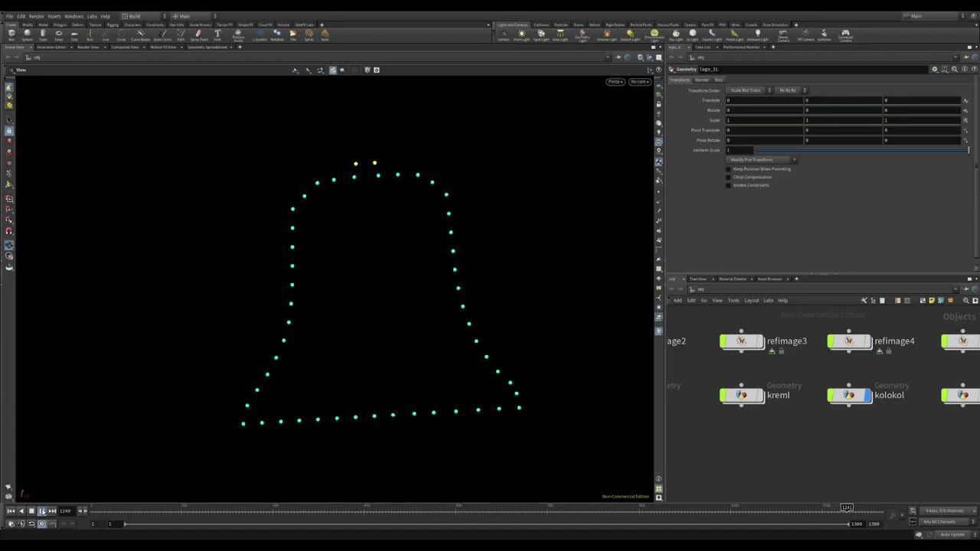Screen dimensions: 980x551
Task: Add a Point Light from the shelf
Action: (x=521, y=34)
